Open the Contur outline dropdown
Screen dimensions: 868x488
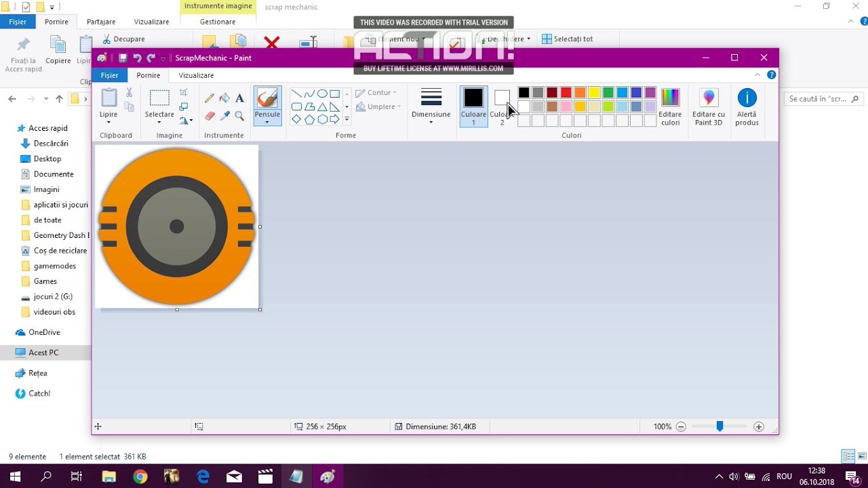tap(377, 92)
